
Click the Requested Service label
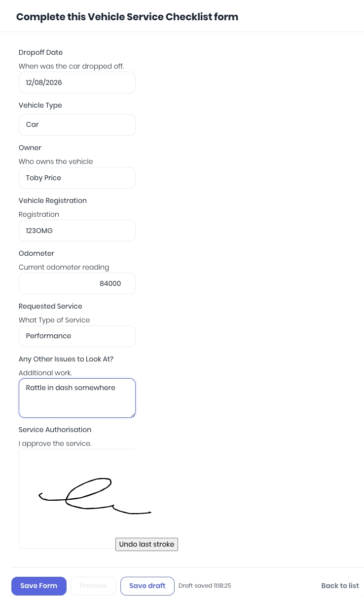tap(50, 306)
